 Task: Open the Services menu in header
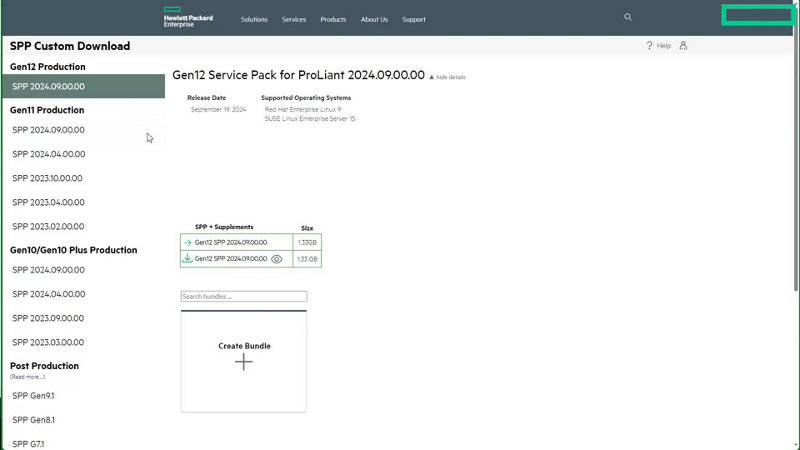294,19
